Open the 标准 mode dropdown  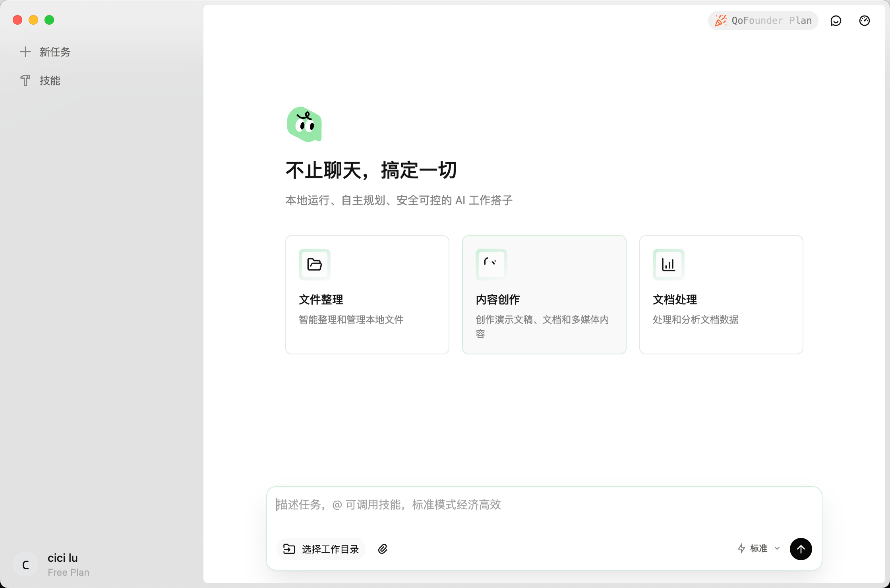tap(758, 549)
